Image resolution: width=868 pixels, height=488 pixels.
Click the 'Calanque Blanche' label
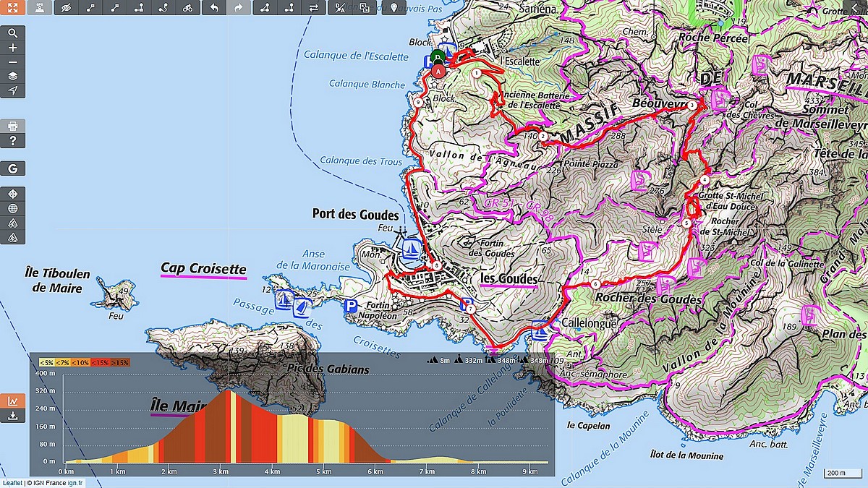click(x=367, y=85)
